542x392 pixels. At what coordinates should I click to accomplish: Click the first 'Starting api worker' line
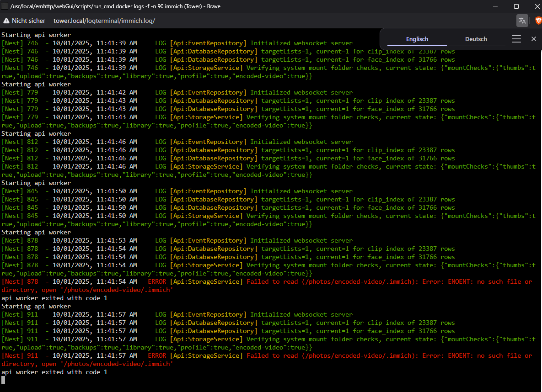coord(36,35)
